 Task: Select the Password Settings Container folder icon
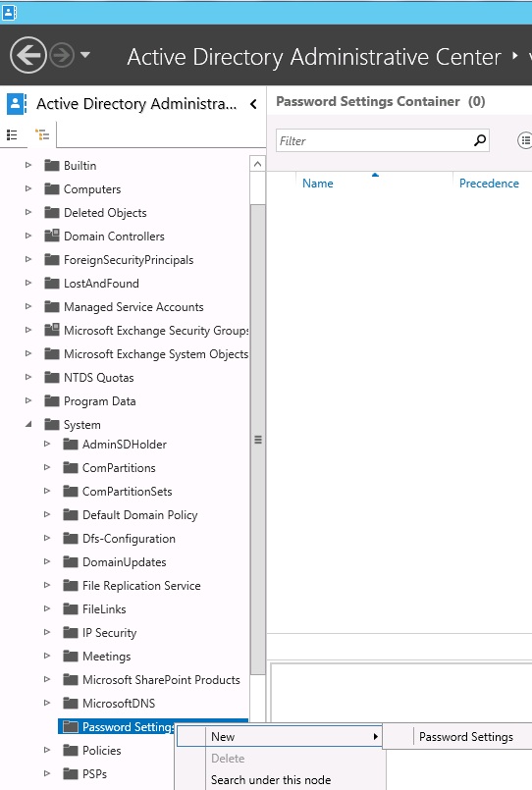(x=70, y=726)
